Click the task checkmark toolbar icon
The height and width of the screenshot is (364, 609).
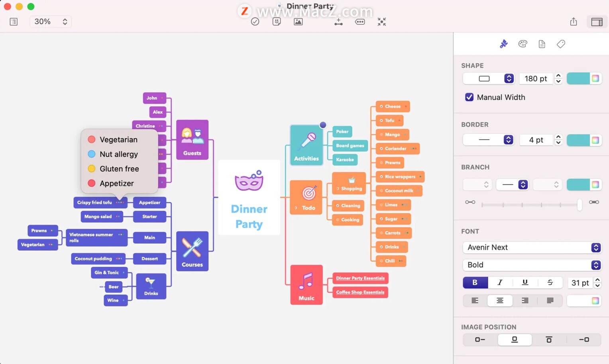pyautogui.click(x=255, y=22)
